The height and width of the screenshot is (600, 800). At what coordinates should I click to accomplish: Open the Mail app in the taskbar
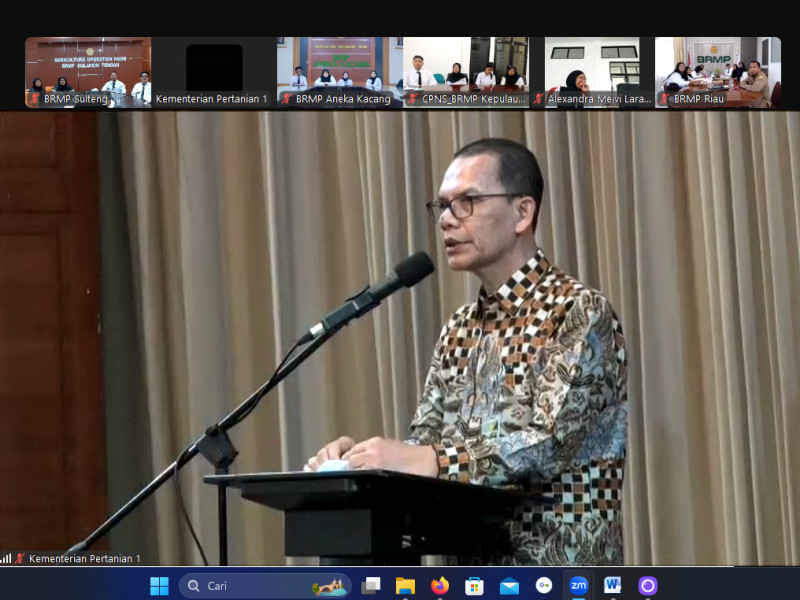click(509, 586)
